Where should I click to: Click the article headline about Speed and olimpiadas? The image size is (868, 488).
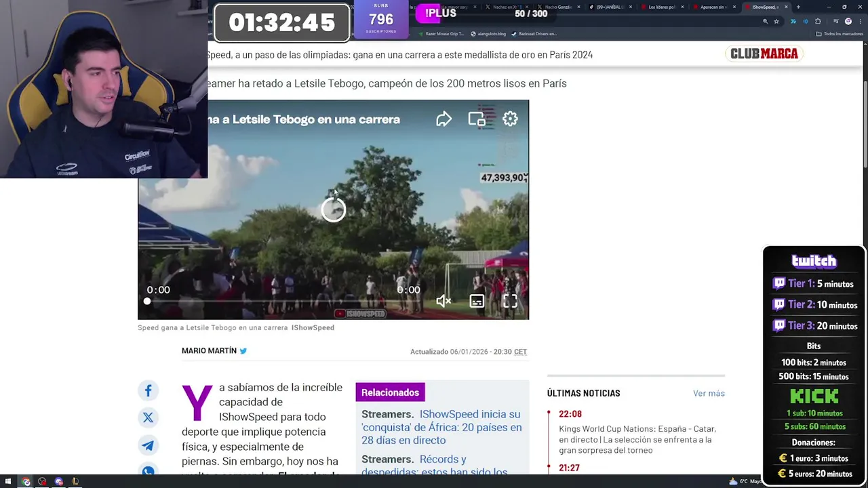click(400, 55)
